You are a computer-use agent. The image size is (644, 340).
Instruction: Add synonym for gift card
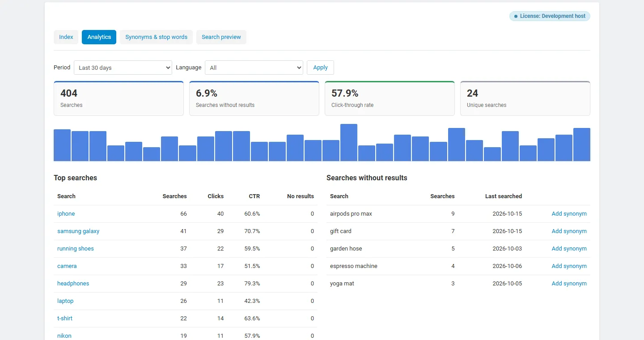click(569, 231)
